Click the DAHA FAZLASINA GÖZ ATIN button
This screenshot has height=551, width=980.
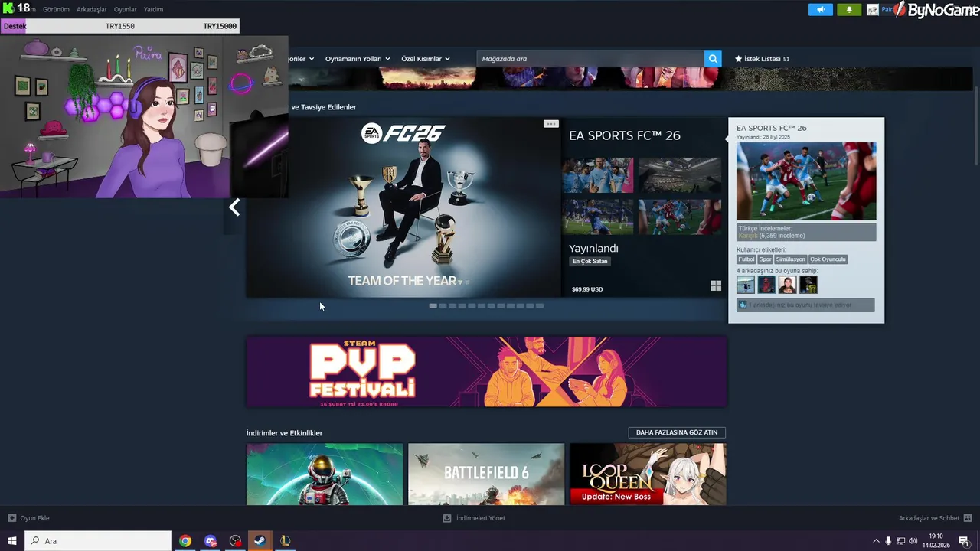coord(677,432)
